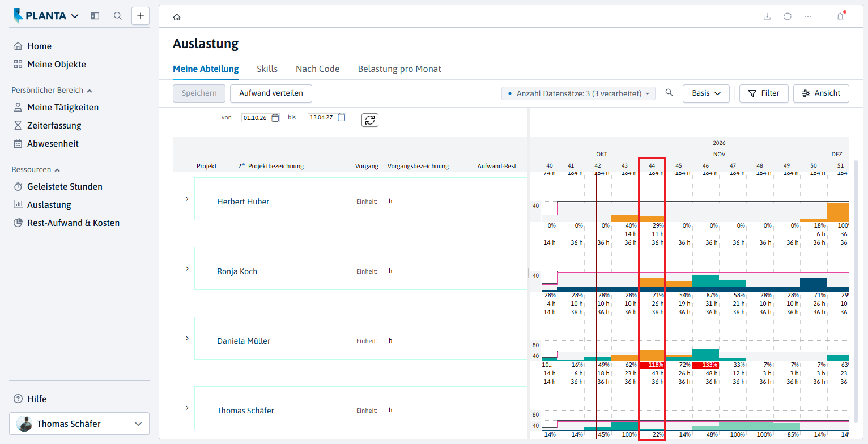This screenshot has height=444, width=868.
Task: Click the reload button next to date range
Action: (370, 119)
